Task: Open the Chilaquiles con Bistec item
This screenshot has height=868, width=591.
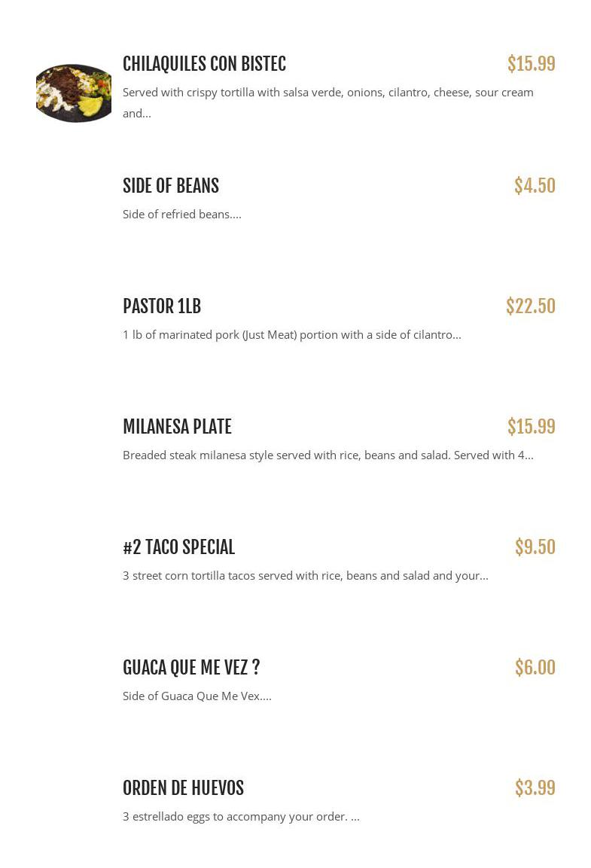Action: [204, 65]
